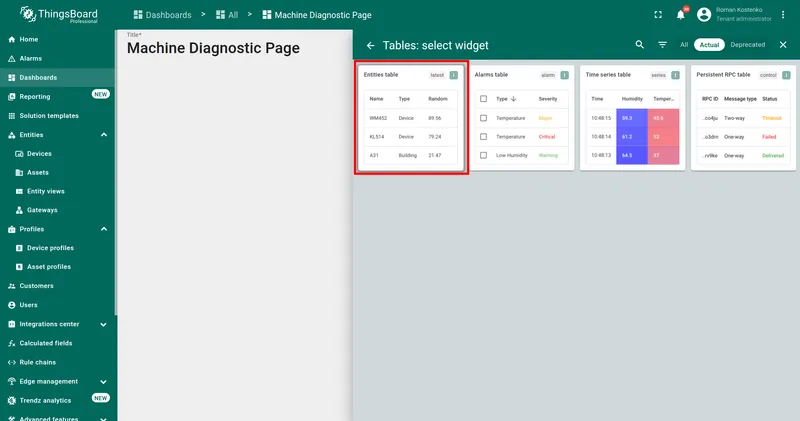
Task: Open the Alarms sidebar item
Action: (57, 59)
